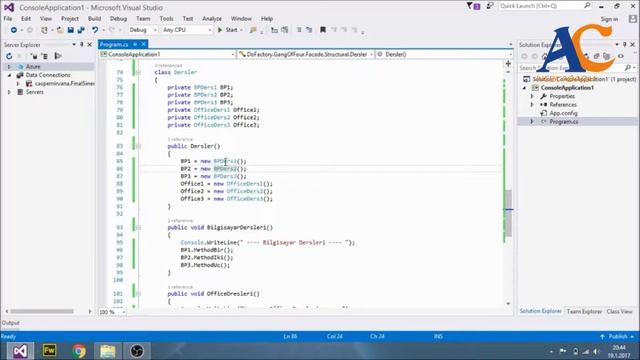This screenshot has width=640, height=360.
Task: Expand the Azure node
Action: [x=9, y=67]
